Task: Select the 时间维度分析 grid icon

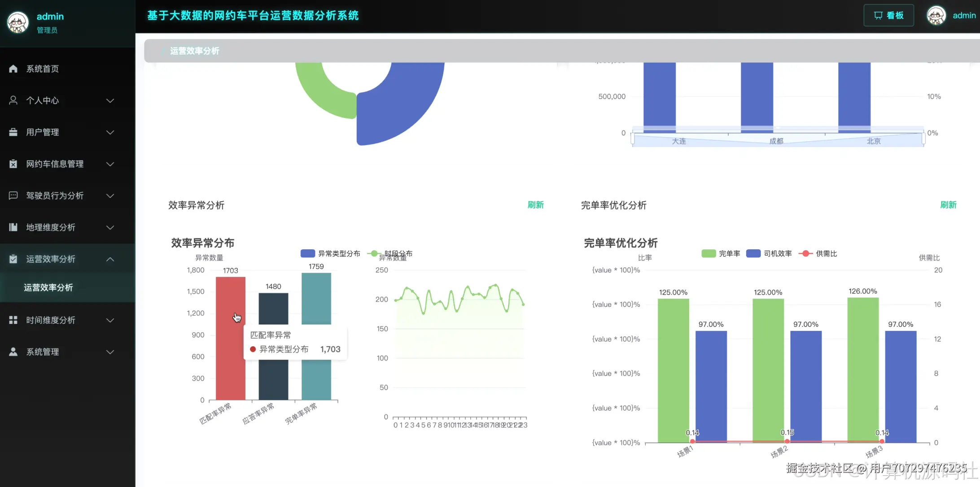Action: (x=13, y=320)
